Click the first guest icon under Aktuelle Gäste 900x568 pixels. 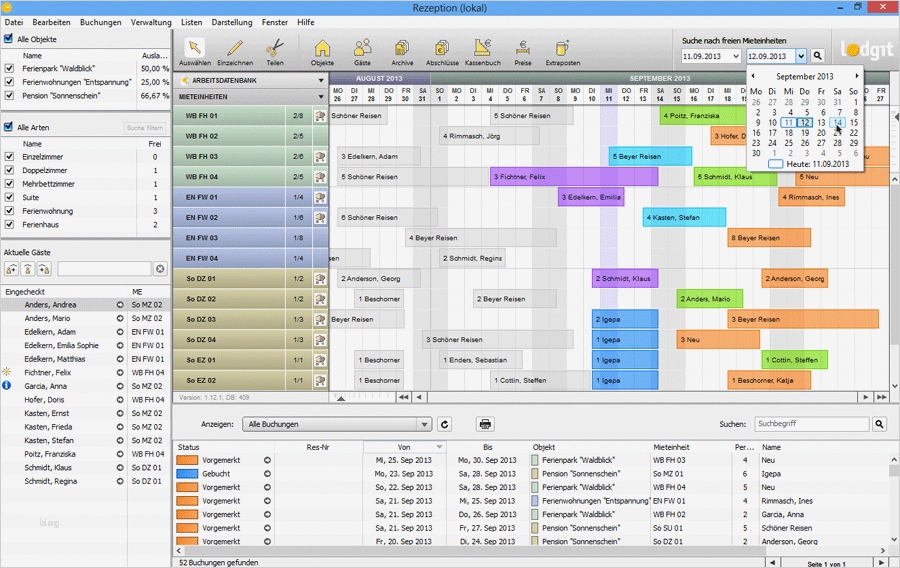point(11,269)
